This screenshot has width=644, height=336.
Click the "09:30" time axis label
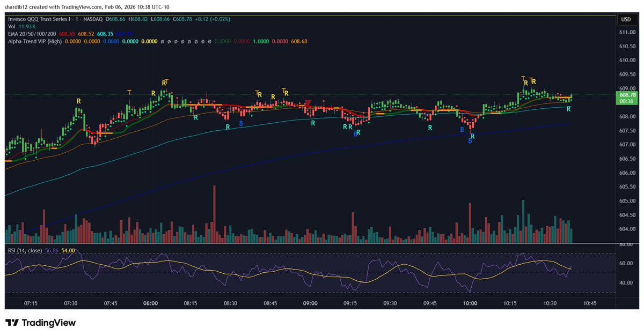(391, 303)
